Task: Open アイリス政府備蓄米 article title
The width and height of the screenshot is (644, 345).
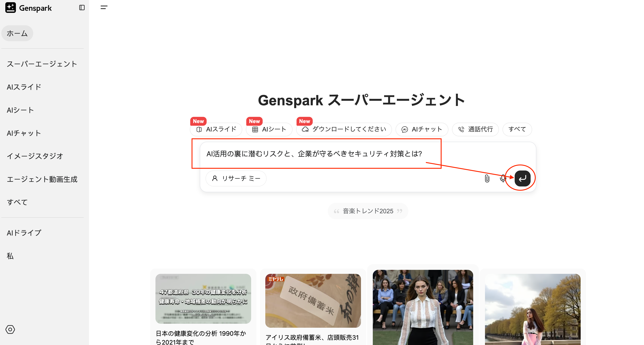Action: point(312,340)
